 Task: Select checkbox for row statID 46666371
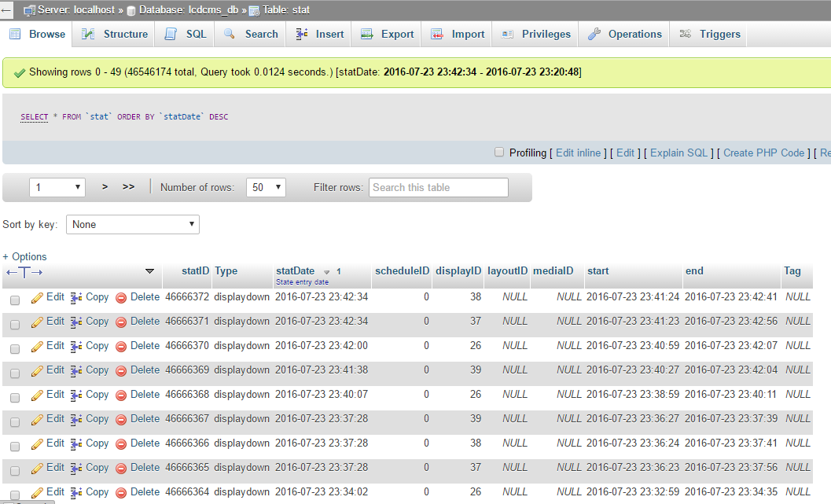[15, 325]
